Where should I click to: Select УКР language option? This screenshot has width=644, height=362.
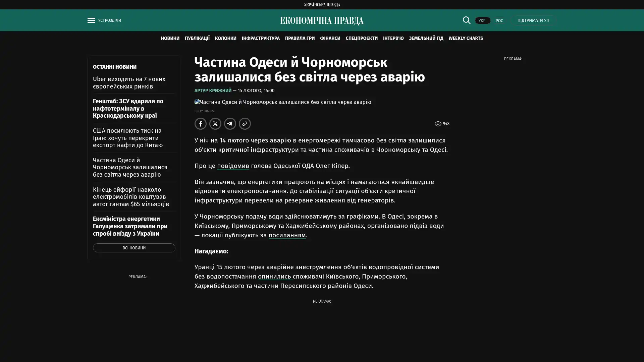click(482, 20)
